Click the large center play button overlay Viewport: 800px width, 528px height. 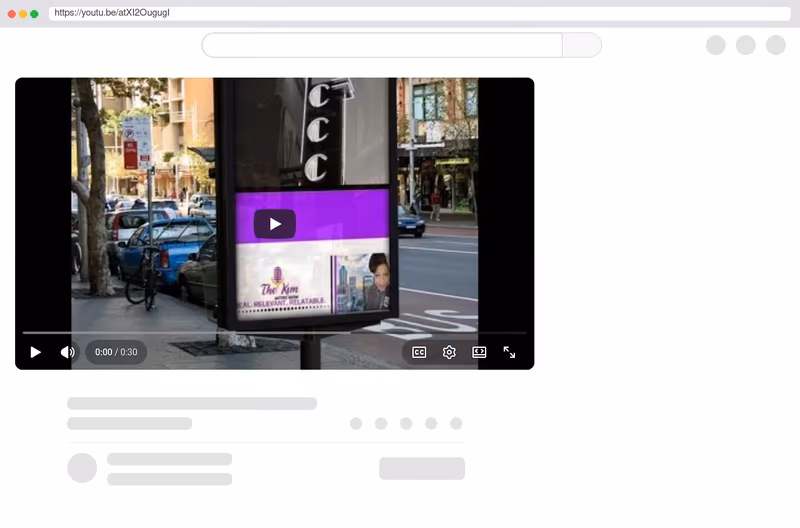coord(274,224)
